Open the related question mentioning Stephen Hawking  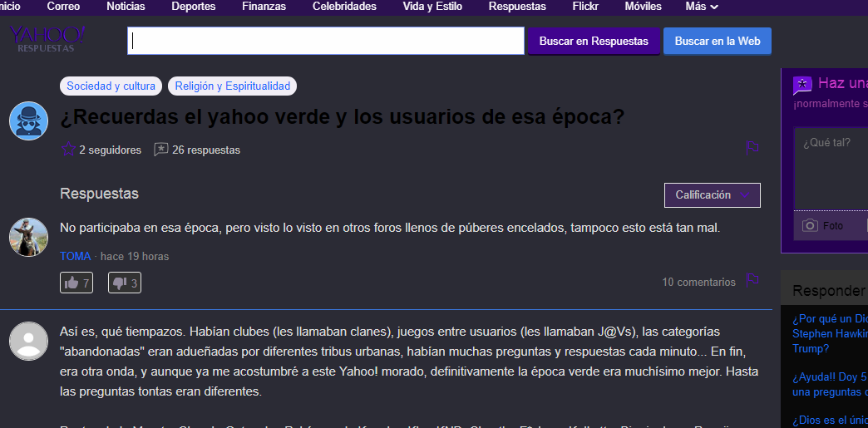[829, 334]
